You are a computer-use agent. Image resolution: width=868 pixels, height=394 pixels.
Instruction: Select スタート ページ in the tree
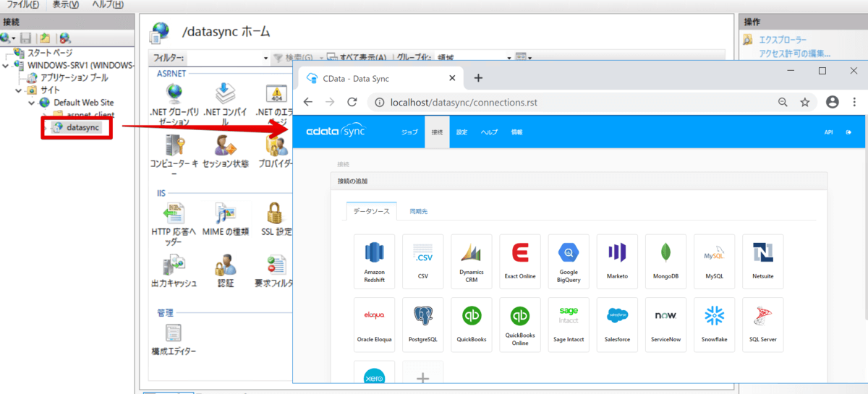coord(50,53)
